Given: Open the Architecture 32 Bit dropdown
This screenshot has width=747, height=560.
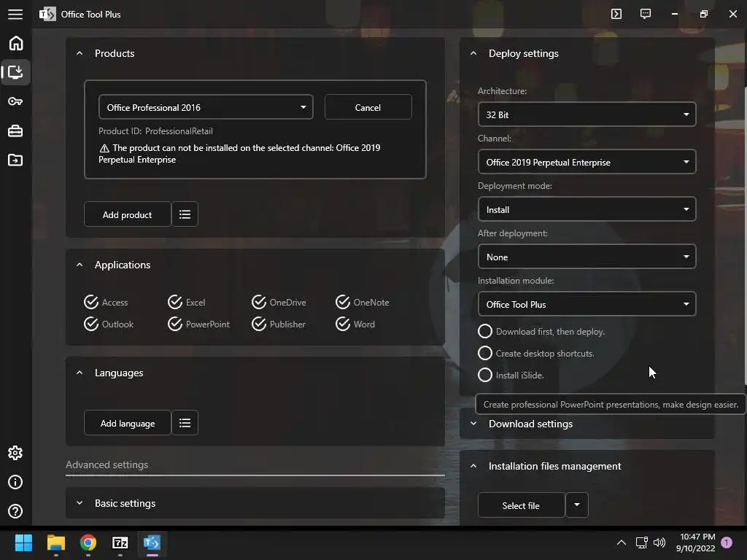Looking at the screenshot, I should 587,114.
